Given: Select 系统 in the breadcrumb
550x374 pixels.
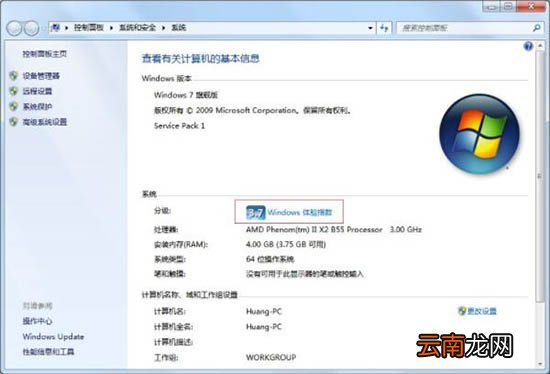Looking at the screenshot, I should point(179,28).
